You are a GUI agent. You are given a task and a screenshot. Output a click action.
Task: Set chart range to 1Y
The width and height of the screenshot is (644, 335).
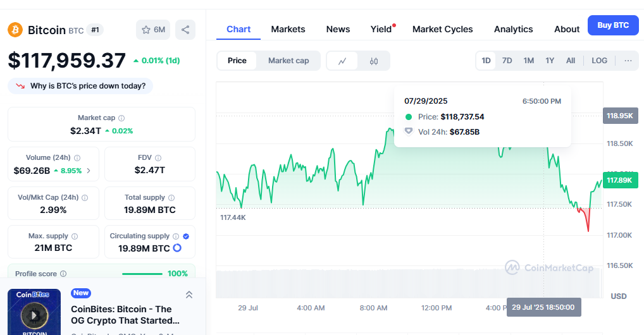pyautogui.click(x=550, y=61)
